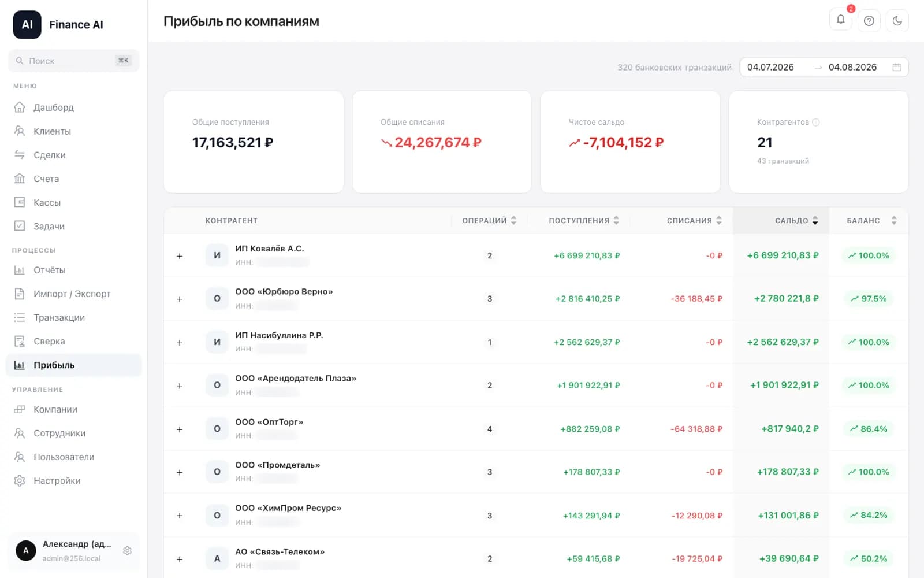The height and width of the screenshot is (578, 924).
Task: Set the start date 04.07.2026
Action: pyautogui.click(x=770, y=67)
